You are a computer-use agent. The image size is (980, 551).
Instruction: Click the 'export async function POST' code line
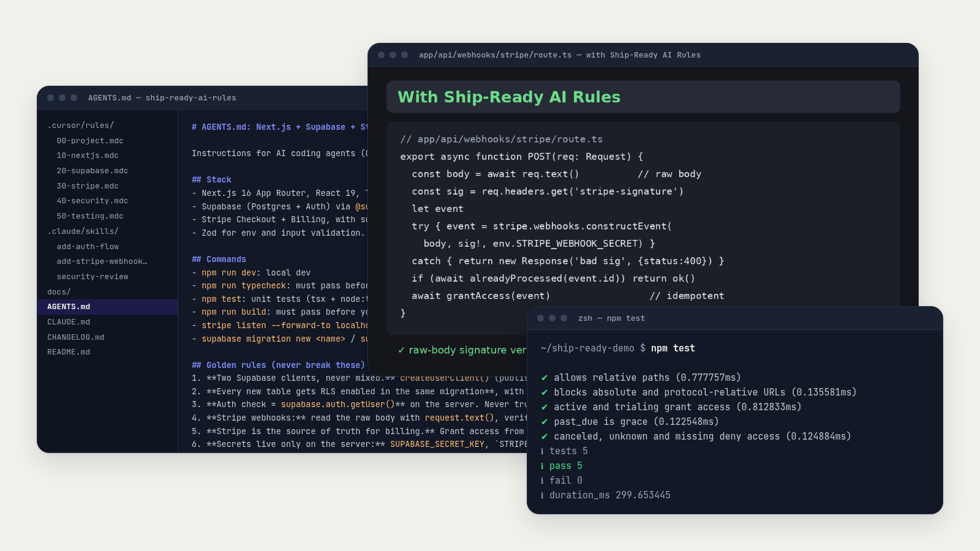[x=522, y=156]
